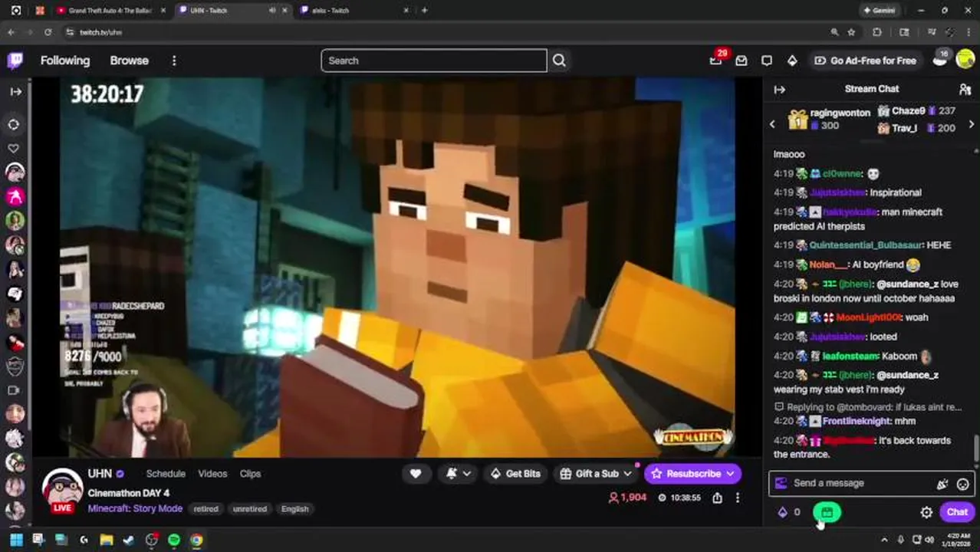Collapse the Stream Chat panel

(780, 89)
